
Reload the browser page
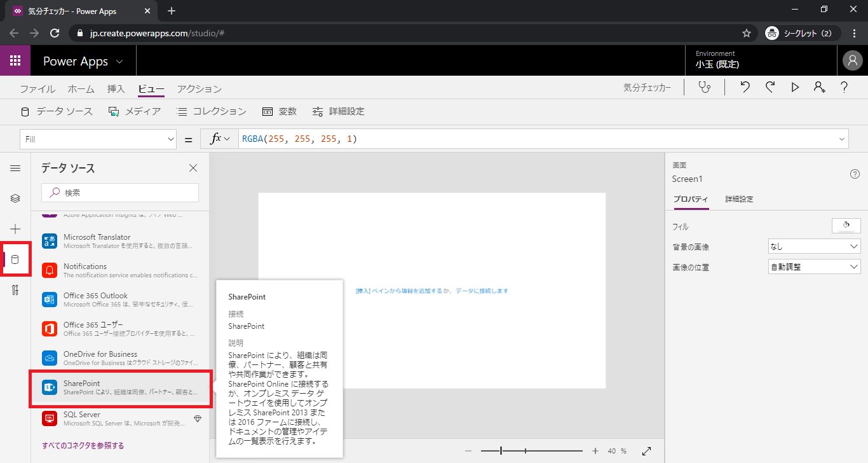coord(55,33)
